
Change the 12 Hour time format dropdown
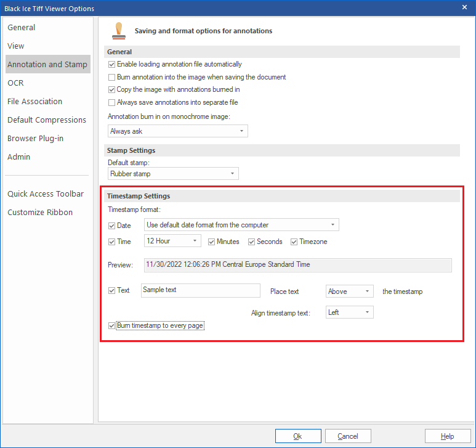(172, 241)
